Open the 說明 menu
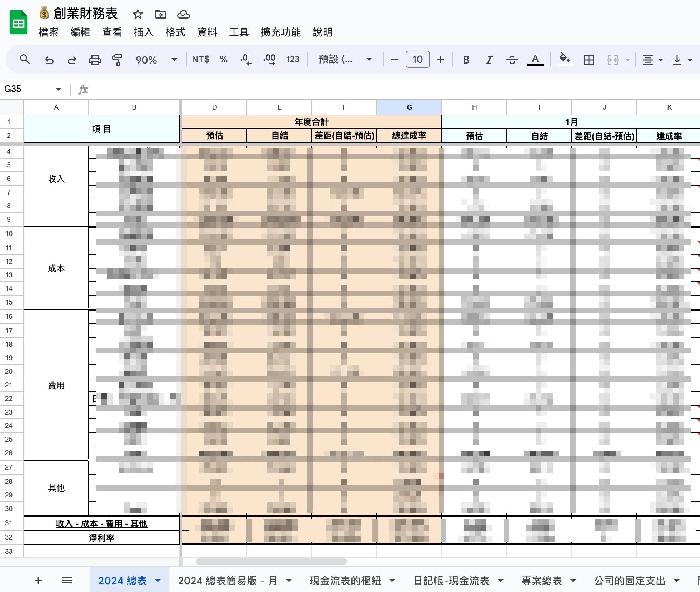This screenshot has height=592, width=700. [322, 32]
